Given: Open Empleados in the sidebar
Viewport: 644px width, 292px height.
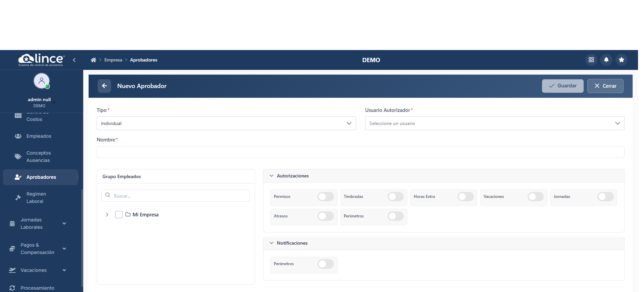Looking at the screenshot, I should tap(39, 136).
